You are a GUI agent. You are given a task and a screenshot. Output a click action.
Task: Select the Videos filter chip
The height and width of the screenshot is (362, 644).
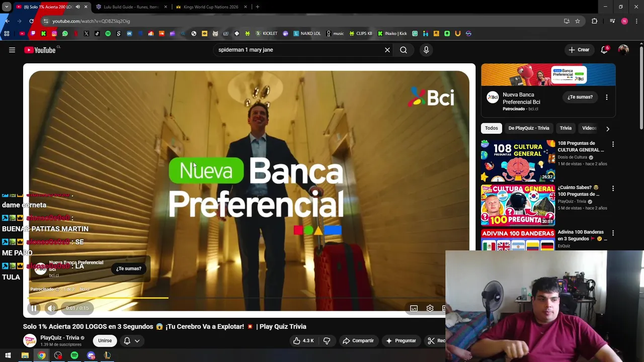tap(589, 128)
